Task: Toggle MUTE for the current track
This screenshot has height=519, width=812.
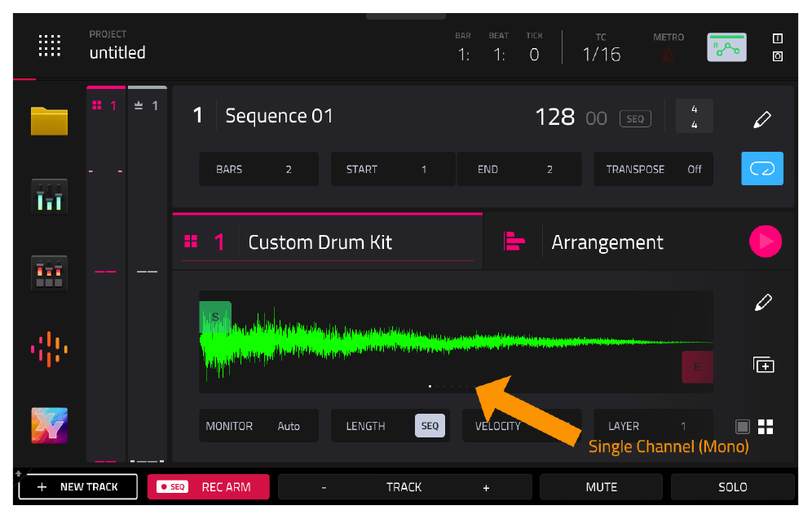Action: click(x=601, y=487)
